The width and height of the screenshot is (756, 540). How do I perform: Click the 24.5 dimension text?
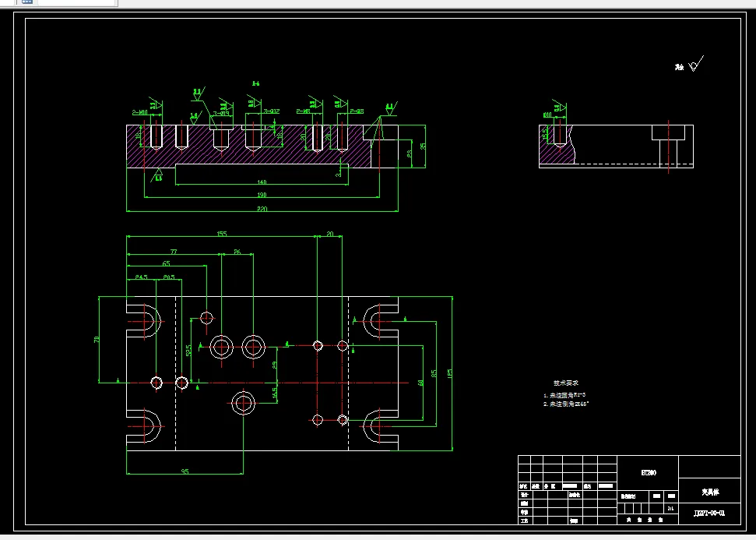pos(141,277)
